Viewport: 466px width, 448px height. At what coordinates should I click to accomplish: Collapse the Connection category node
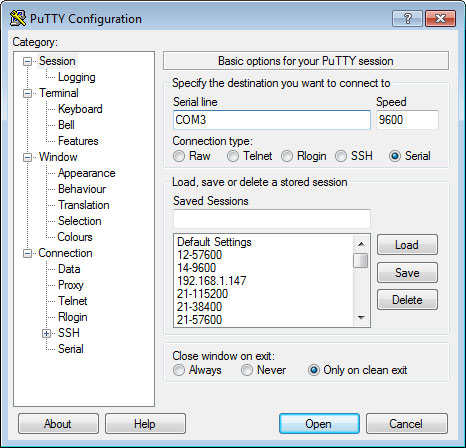pos(27,253)
